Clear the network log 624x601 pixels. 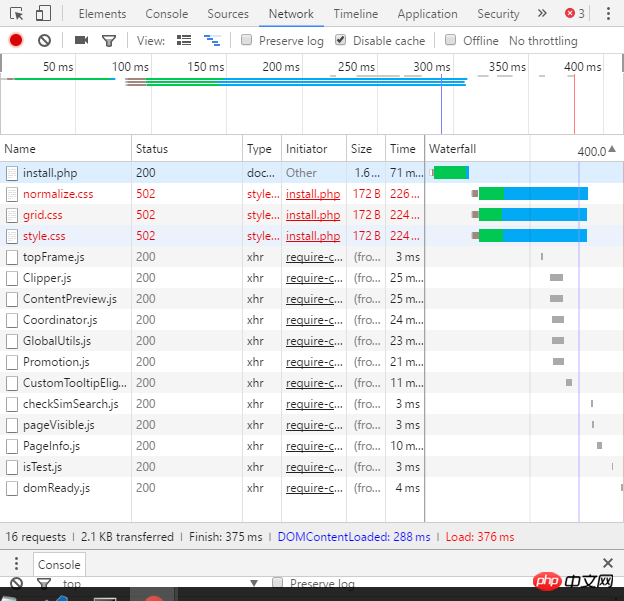point(44,40)
